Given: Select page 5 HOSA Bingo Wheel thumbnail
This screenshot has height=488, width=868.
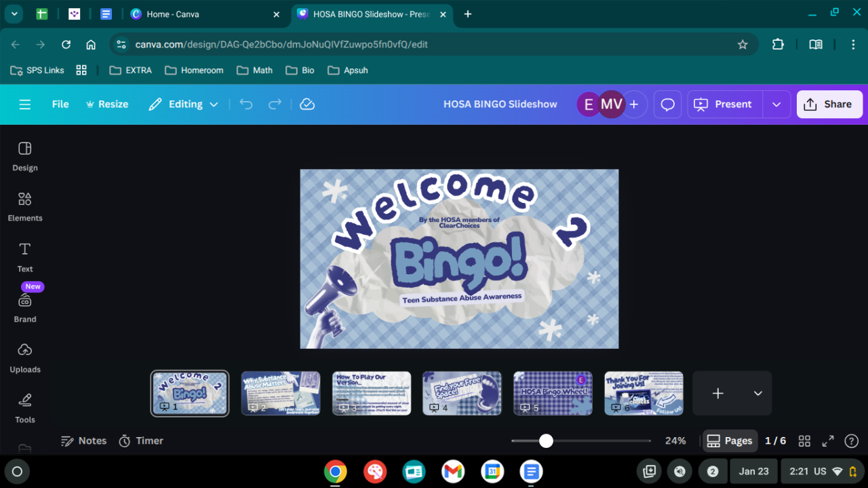Looking at the screenshot, I should tap(553, 393).
